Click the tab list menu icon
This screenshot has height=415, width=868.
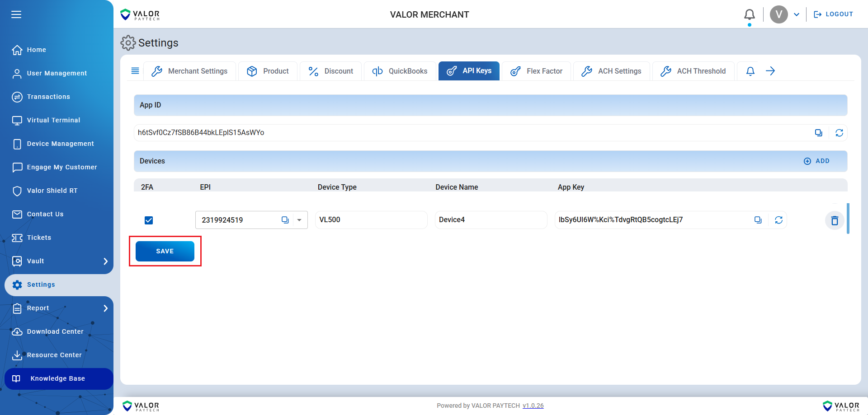pos(135,71)
